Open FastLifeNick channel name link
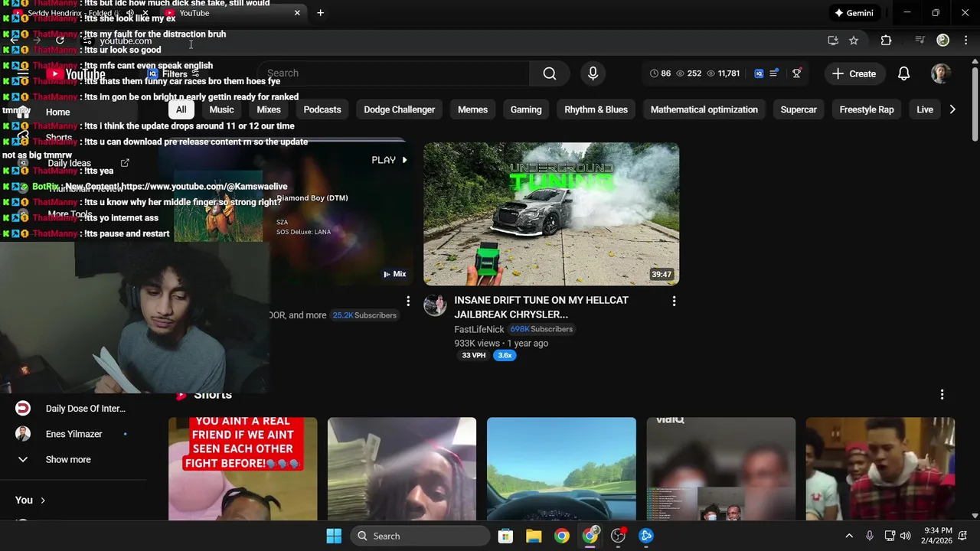 point(479,329)
